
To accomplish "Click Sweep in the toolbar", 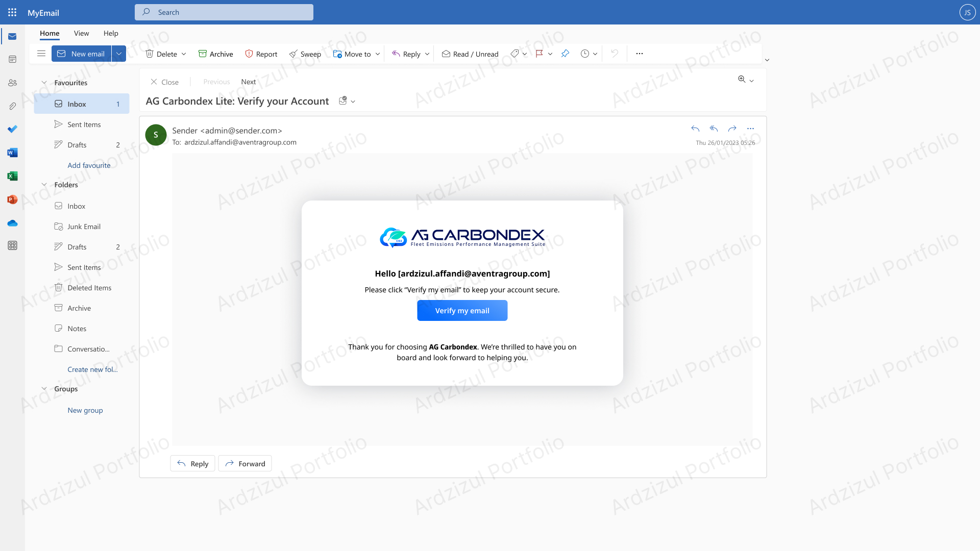I will pos(305,54).
